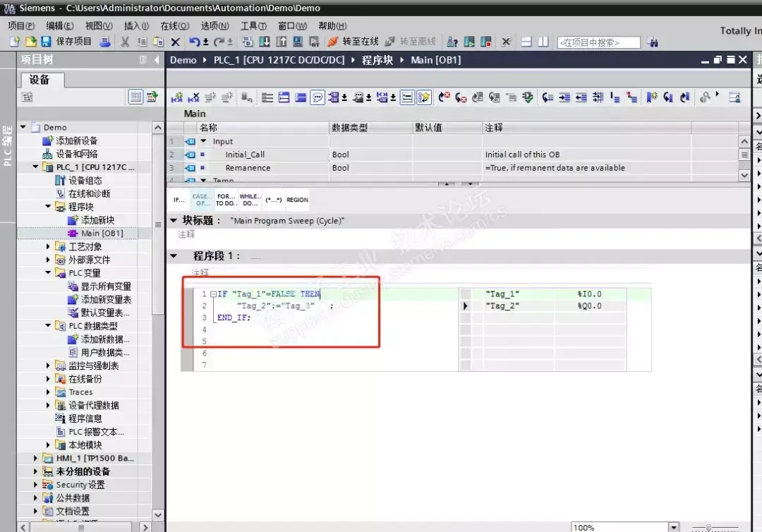Expand the 工艺对象 folder
Viewport: 762px width, 532px height.
48,246
